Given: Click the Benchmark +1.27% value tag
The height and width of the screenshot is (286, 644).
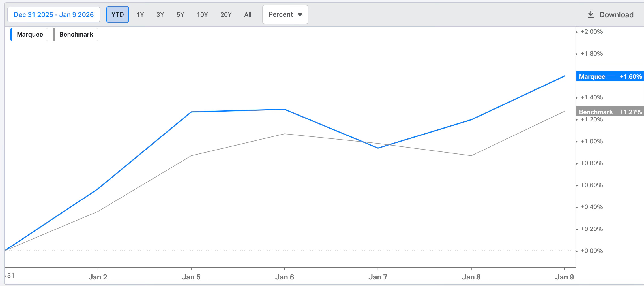Looking at the screenshot, I should click(x=610, y=112).
